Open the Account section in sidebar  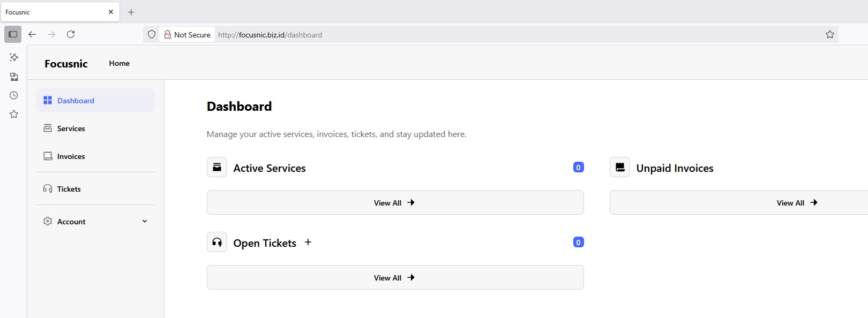click(71, 222)
